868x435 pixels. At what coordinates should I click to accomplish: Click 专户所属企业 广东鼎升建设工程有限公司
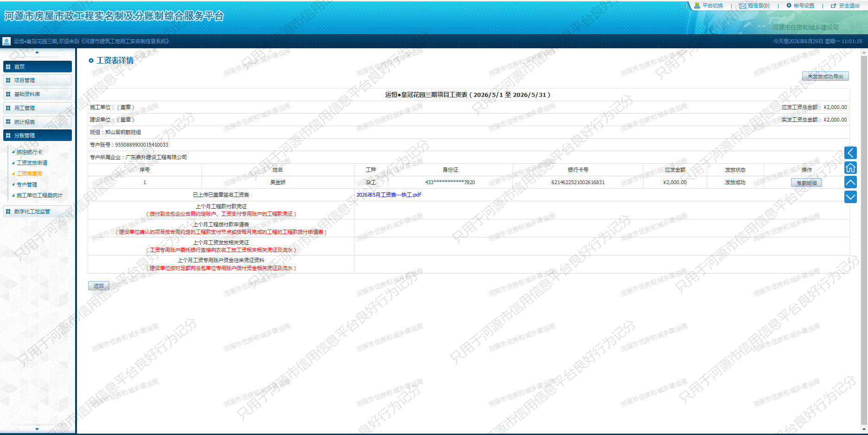(x=138, y=157)
